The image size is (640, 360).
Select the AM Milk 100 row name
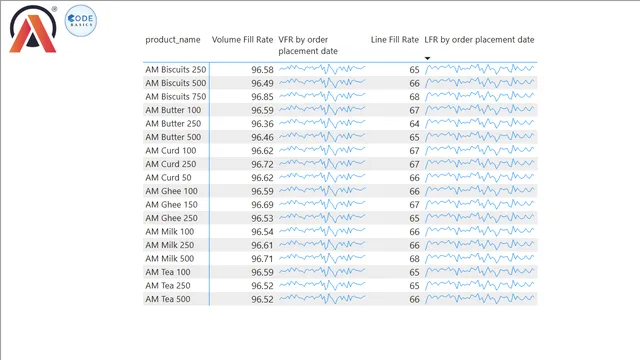pyautogui.click(x=170, y=231)
